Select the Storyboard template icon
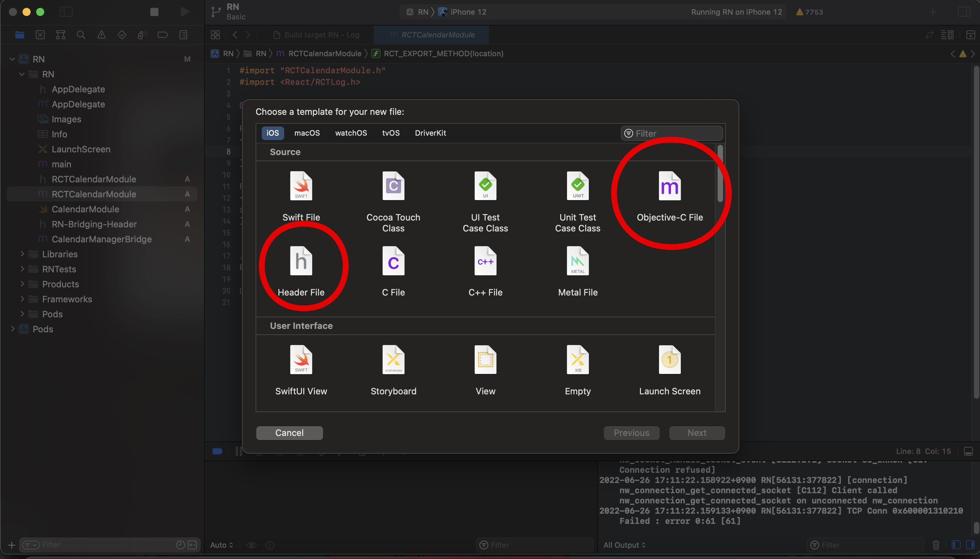This screenshot has width=980, height=559. (x=393, y=360)
